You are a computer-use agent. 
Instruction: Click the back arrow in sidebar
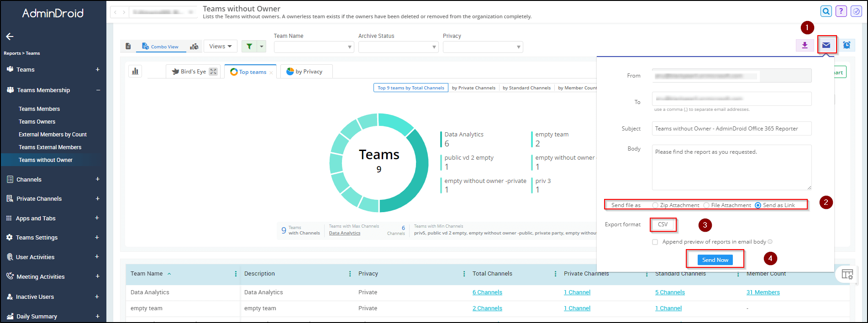click(10, 36)
